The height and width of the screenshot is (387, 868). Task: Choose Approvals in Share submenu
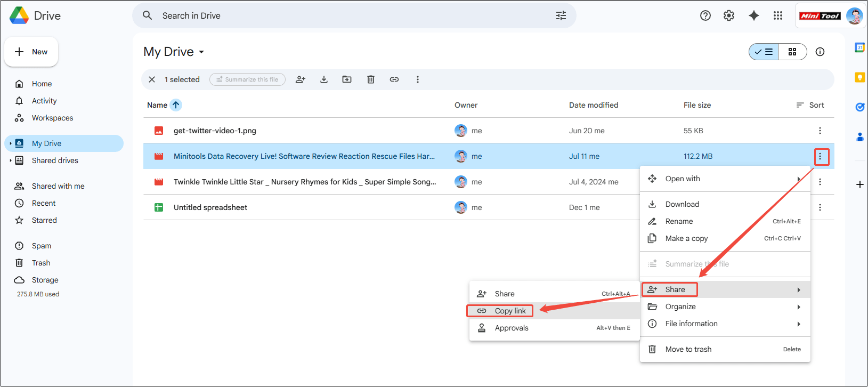[555, 328]
